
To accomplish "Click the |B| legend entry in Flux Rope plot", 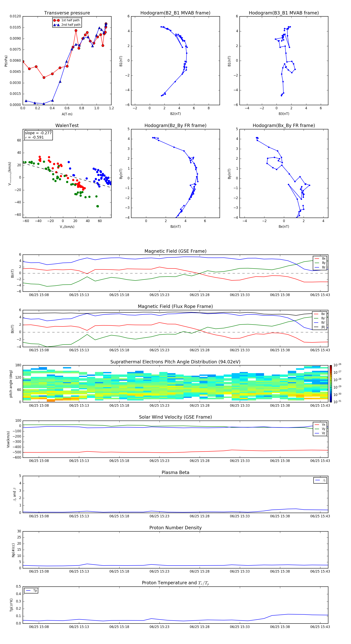I will coord(320,327).
